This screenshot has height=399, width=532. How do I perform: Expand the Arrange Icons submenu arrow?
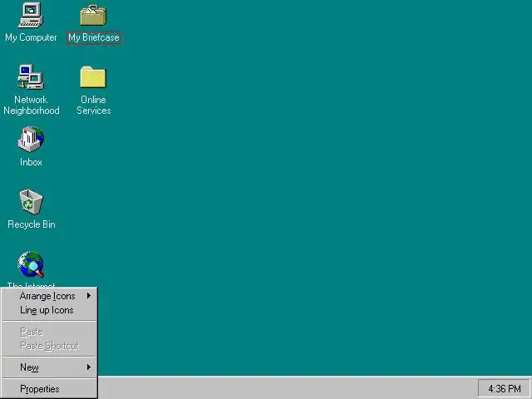[89, 296]
